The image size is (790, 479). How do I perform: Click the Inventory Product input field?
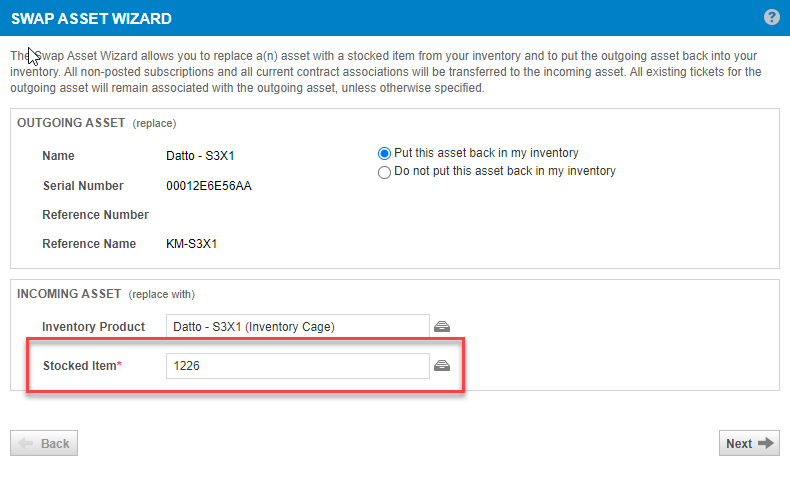click(x=298, y=326)
